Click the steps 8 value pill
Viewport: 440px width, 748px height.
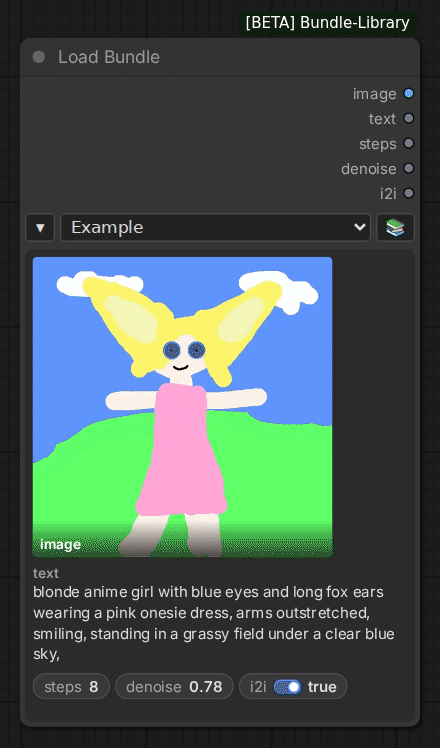tap(71, 686)
